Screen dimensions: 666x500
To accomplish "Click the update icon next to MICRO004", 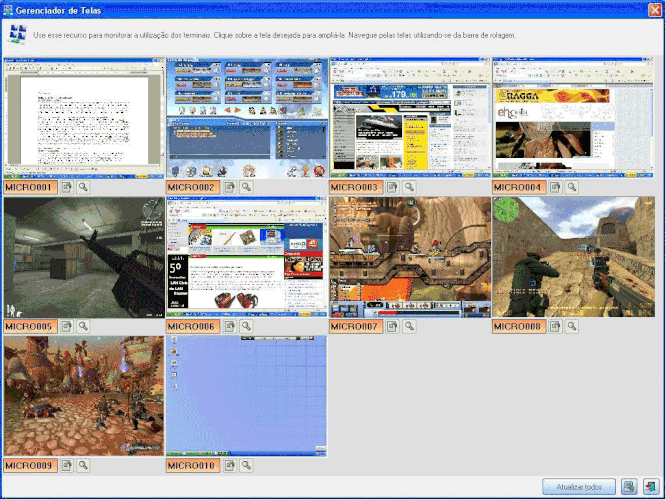I will [x=556, y=187].
